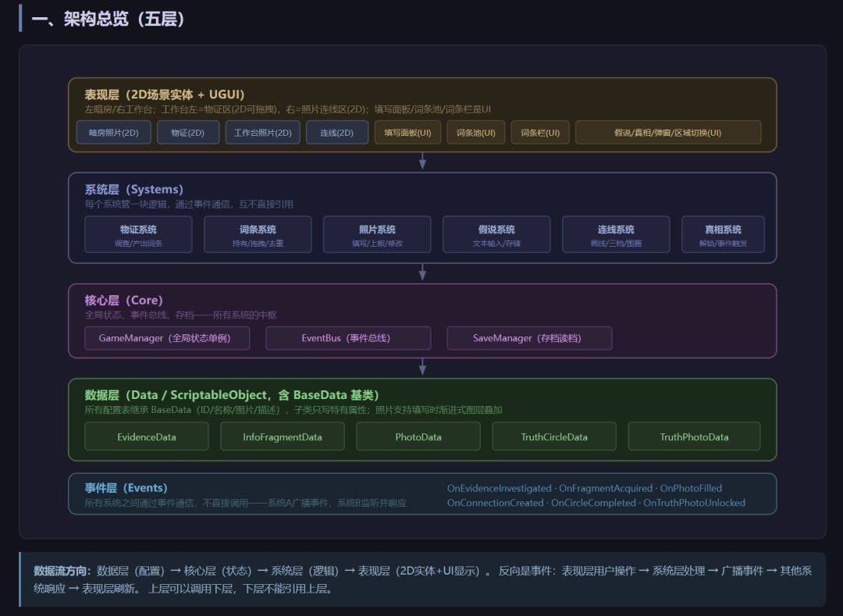Select the 词条系统 card

tap(258, 234)
